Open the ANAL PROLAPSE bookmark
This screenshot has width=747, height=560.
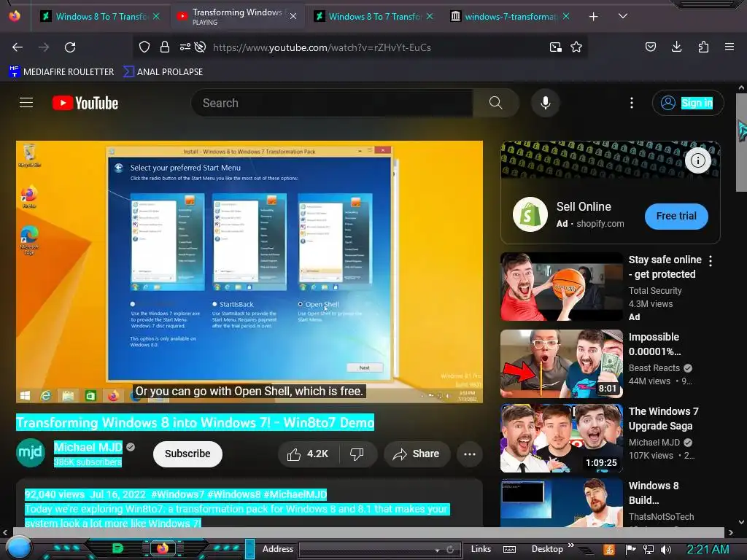tap(163, 72)
